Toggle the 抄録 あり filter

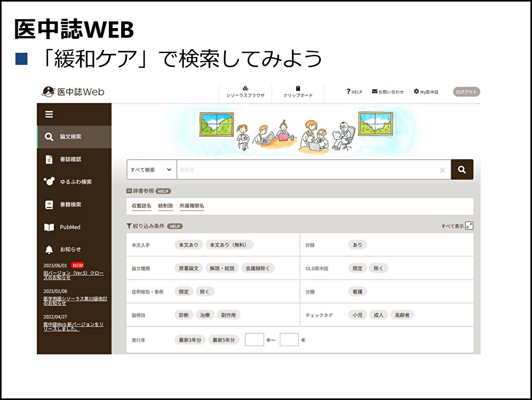click(357, 245)
